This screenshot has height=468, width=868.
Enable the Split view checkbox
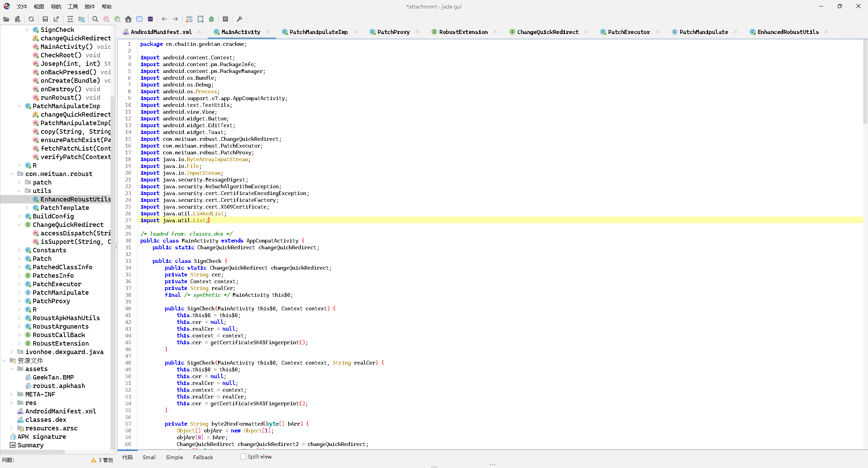coord(243,456)
